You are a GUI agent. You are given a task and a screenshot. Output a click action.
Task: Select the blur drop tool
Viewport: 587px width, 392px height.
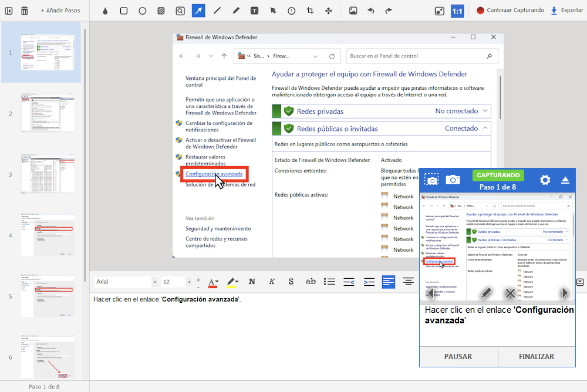(105, 11)
